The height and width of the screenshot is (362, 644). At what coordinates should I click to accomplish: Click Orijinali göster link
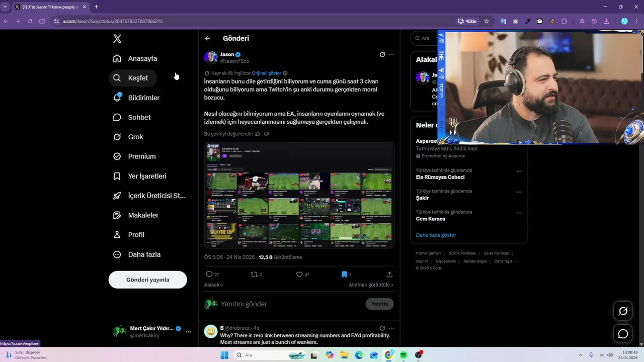click(267, 73)
